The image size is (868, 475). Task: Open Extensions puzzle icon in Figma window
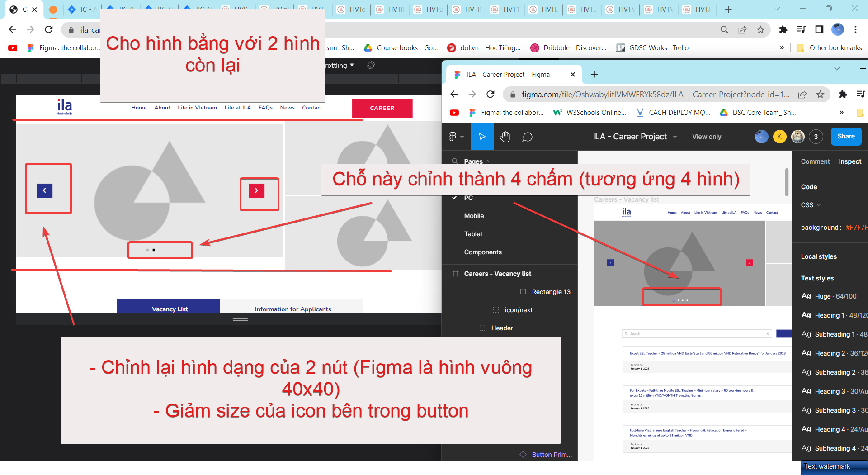843,94
